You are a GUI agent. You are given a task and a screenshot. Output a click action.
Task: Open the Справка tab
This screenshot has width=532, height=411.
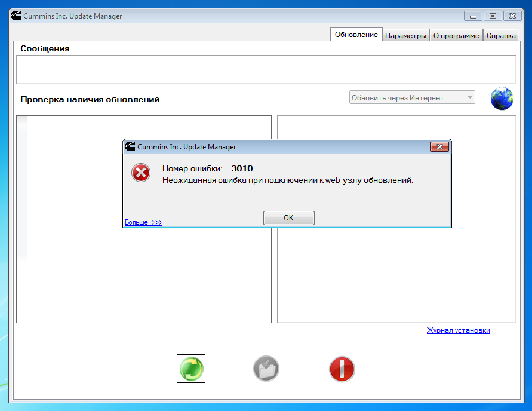click(x=501, y=36)
